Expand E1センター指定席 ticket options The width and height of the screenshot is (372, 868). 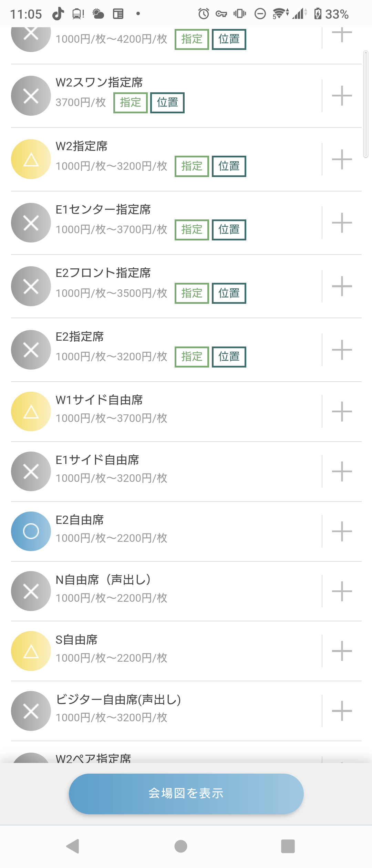342,223
